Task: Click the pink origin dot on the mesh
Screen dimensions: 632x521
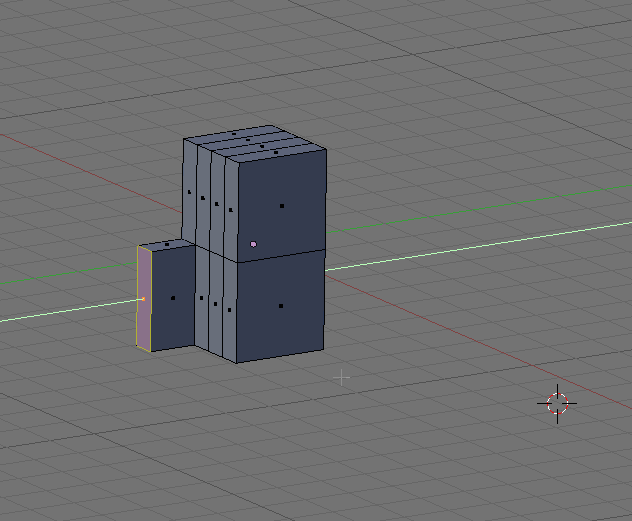Action: tap(253, 244)
